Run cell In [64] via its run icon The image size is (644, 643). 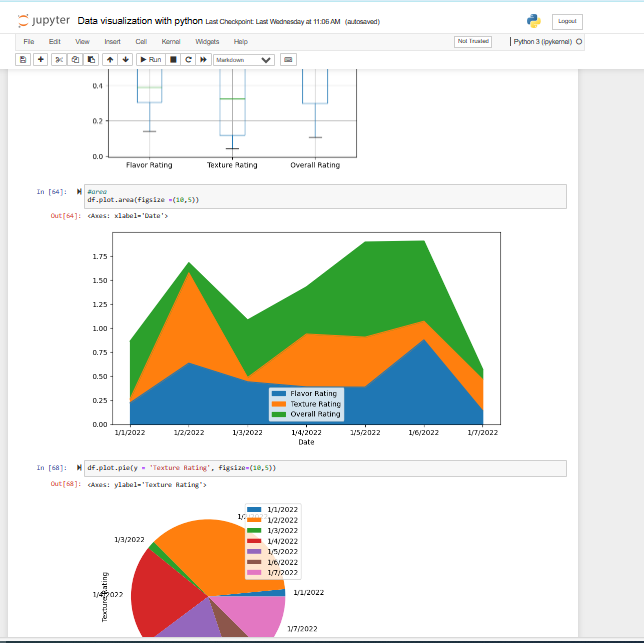coord(79,191)
